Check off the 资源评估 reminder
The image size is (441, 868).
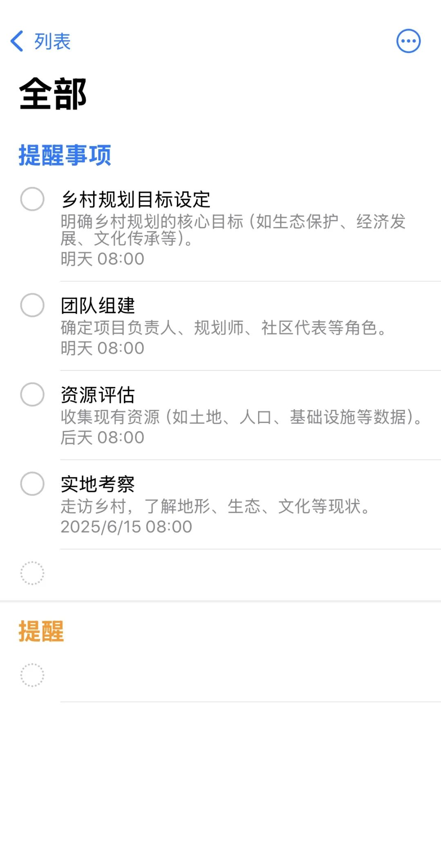tap(32, 394)
